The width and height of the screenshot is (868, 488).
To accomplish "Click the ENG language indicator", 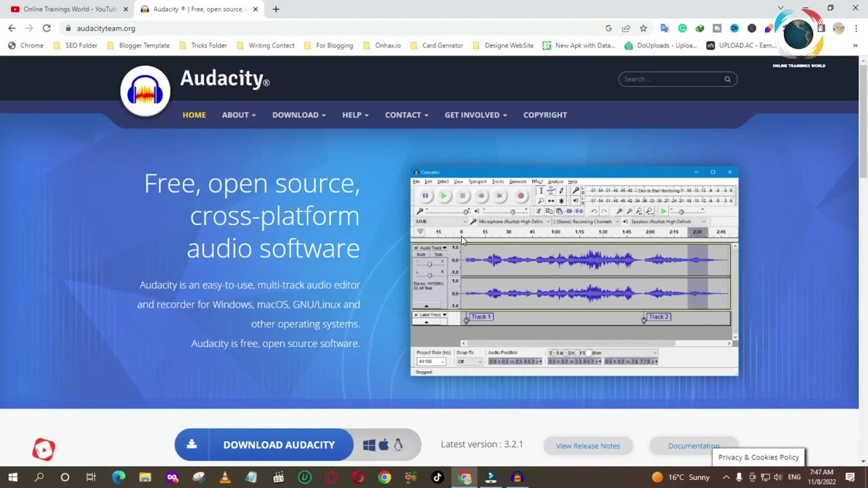I will pyautogui.click(x=794, y=477).
